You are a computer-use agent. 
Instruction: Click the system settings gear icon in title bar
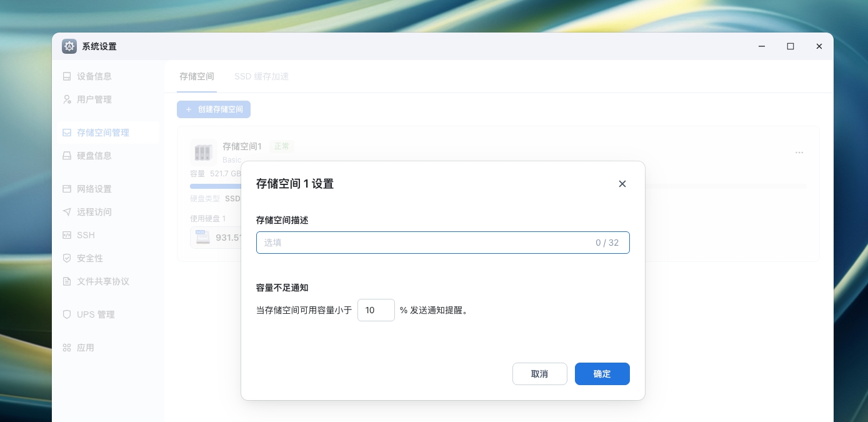(x=69, y=46)
